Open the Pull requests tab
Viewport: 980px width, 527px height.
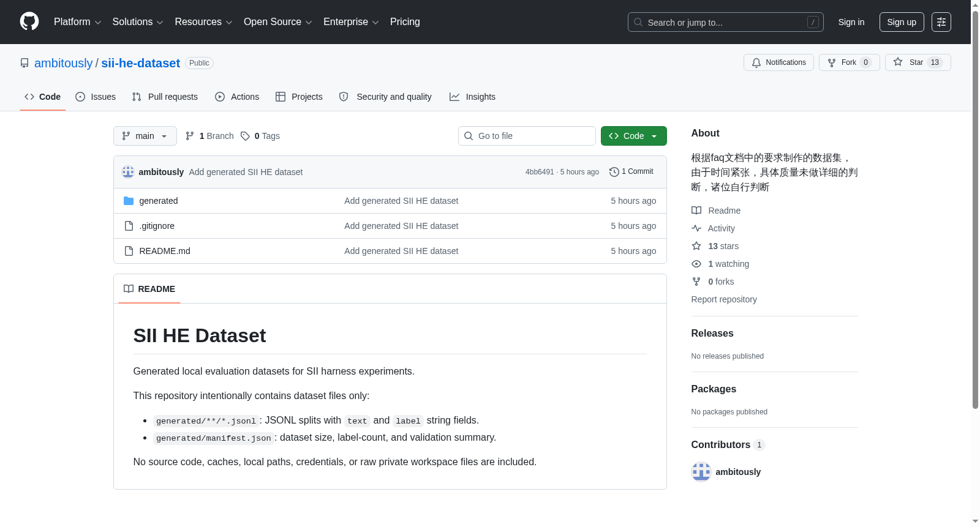(165, 97)
